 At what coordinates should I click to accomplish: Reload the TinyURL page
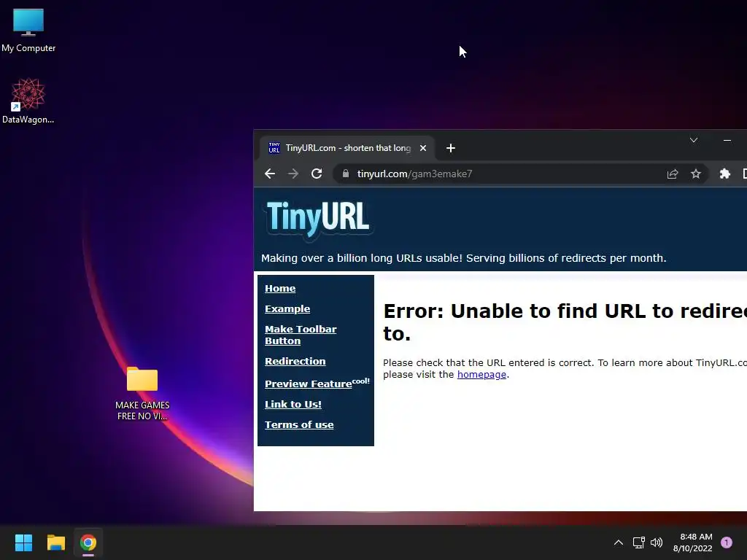(x=317, y=174)
